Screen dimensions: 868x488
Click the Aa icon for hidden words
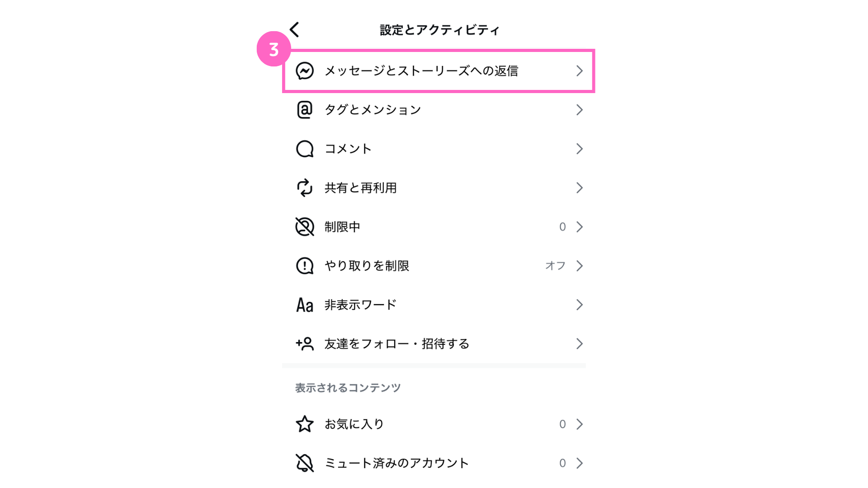(x=305, y=305)
